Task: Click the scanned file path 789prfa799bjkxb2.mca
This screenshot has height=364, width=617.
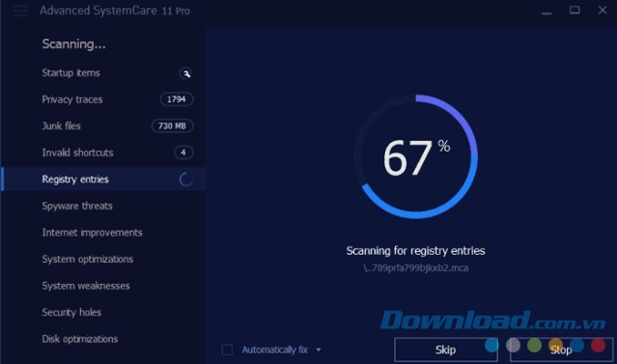Action: (x=415, y=268)
